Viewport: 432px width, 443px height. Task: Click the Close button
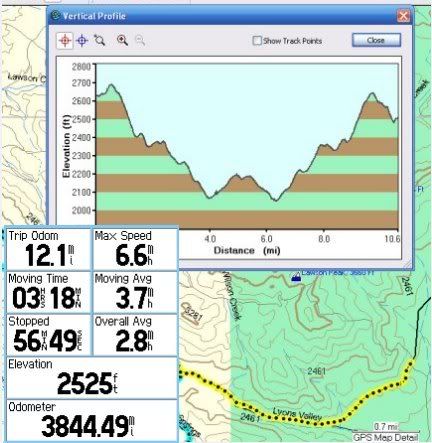point(376,40)
